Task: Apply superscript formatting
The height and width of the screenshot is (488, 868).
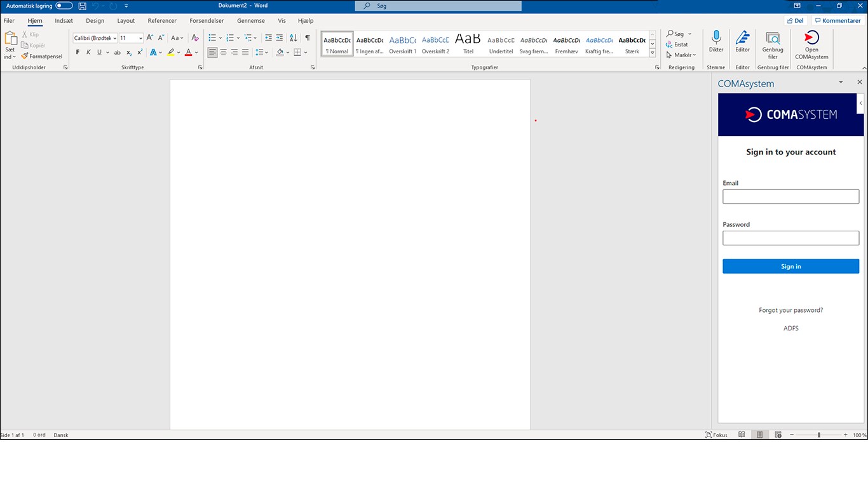Action: click(139, 52)
